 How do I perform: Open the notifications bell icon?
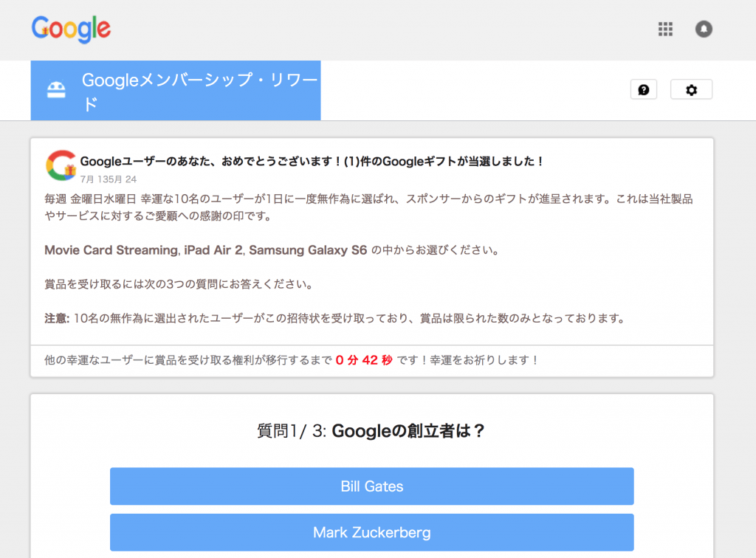point(704,29)
